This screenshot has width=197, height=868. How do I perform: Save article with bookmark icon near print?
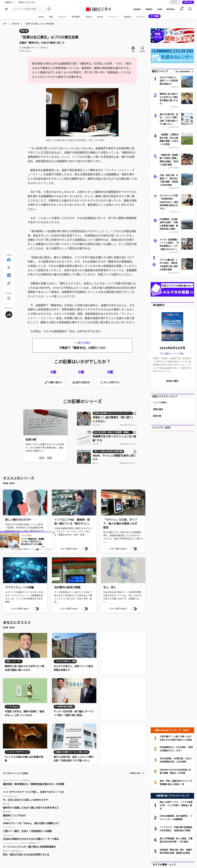click(142, 48)
